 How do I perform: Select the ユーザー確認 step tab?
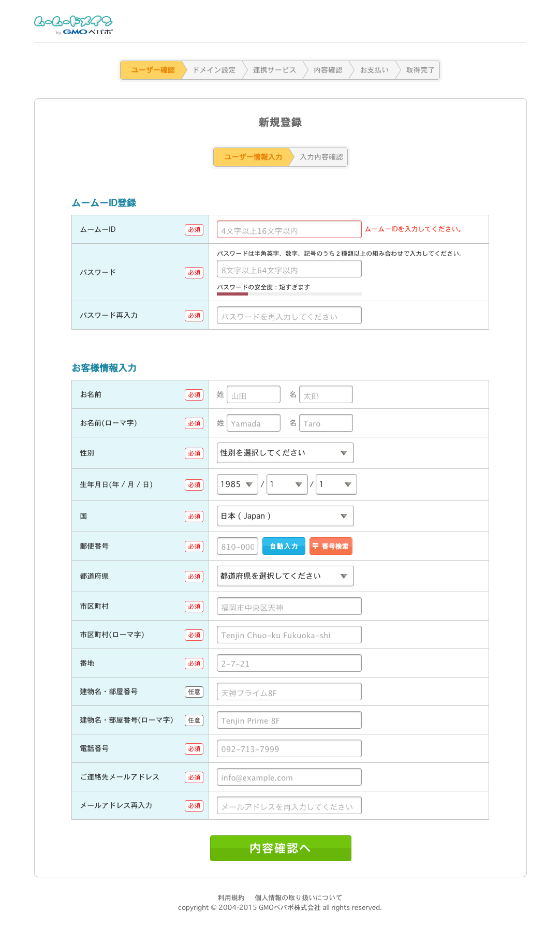pyautogui.click(x=153, y=70)
